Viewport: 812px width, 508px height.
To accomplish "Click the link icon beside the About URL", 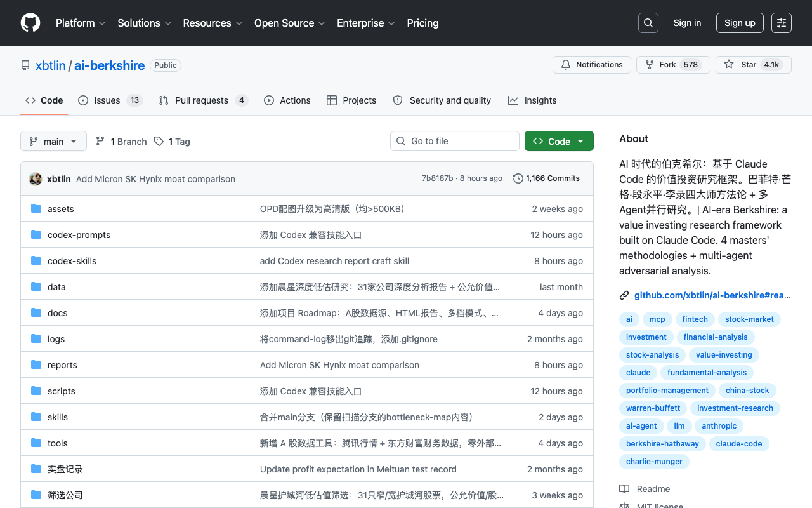I will (624, 295).
